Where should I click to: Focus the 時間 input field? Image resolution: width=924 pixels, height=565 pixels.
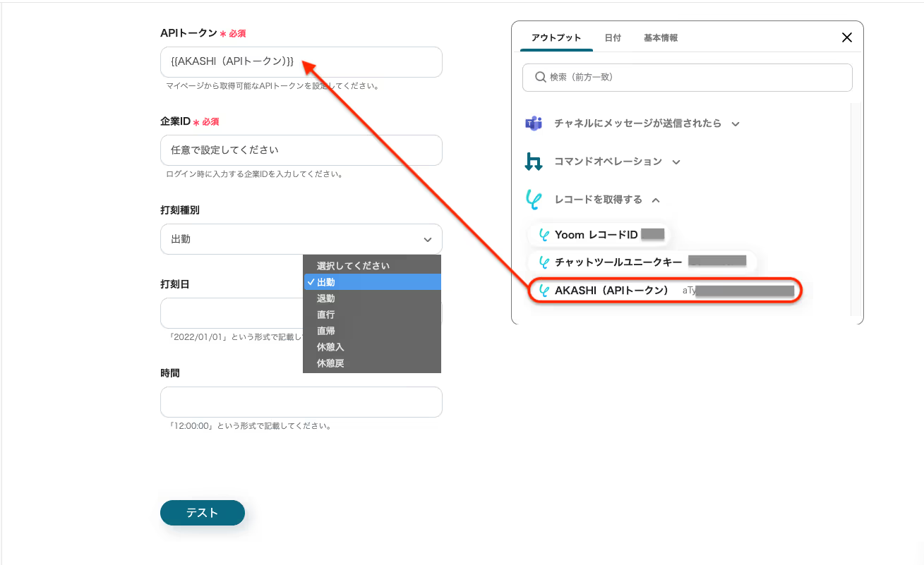(x=301, y=402)
